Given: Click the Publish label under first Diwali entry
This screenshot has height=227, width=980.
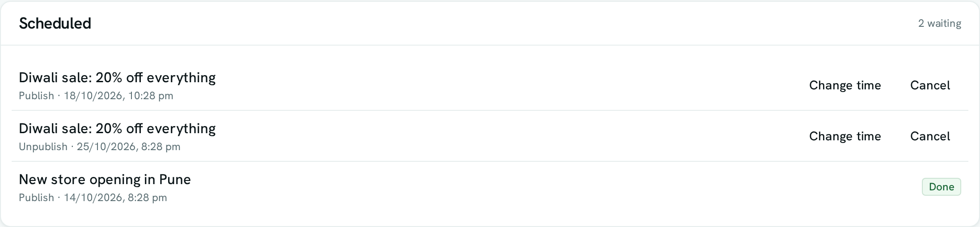Looking at the screenshot, I should [x=36, y=96].
